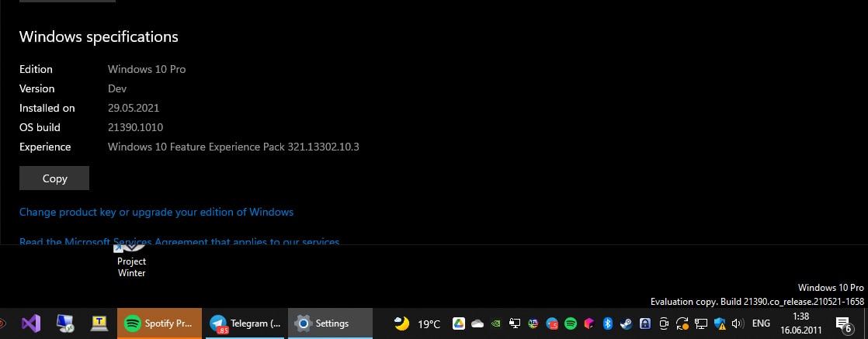Click the 'Version' label
The width and height of the screenshot is (868, 339).
click(37, 88)
